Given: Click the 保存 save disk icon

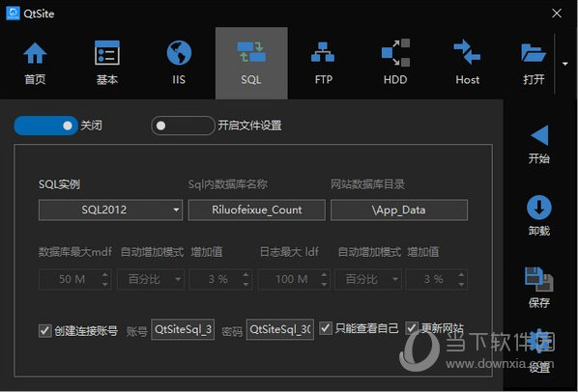Looking at the screenshot, I should pyautogui.click(x=539, y=279).
